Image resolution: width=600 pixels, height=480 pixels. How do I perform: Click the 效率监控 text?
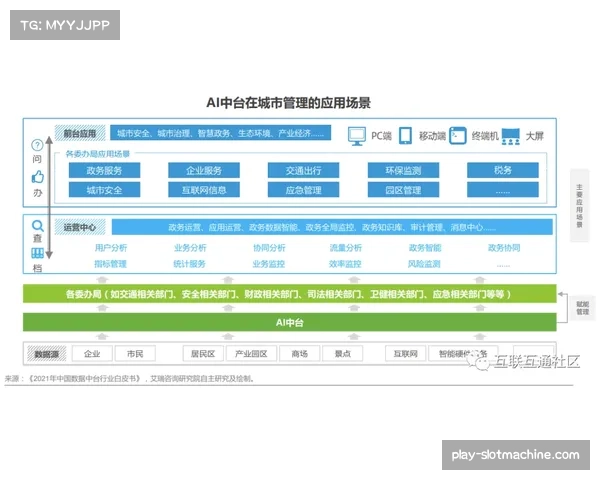click(345, 264)
